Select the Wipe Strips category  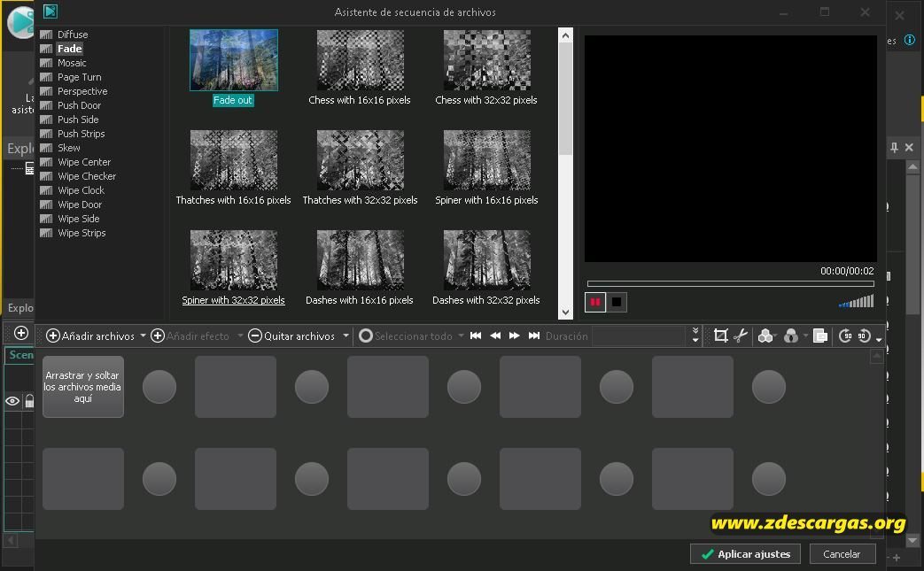click(82, 233)
